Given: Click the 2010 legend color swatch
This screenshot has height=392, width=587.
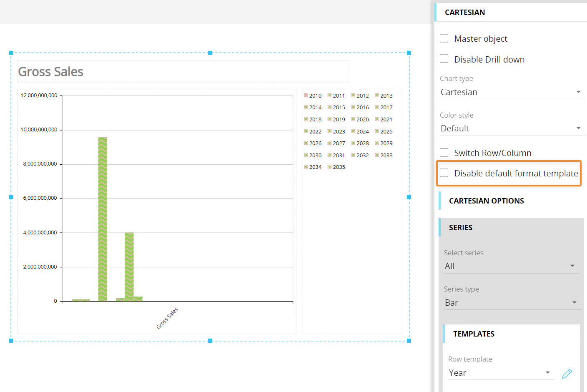Looking at the screenshot, I should [306, 95].
